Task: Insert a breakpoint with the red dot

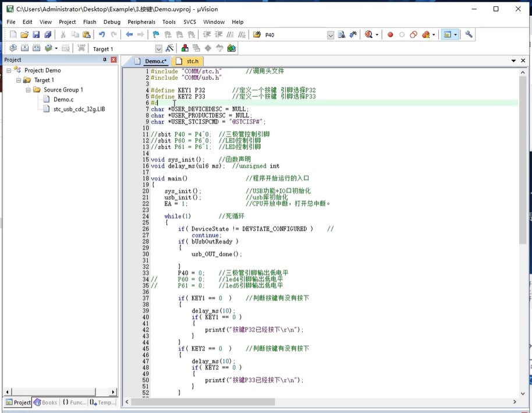Action: (390, 34)
